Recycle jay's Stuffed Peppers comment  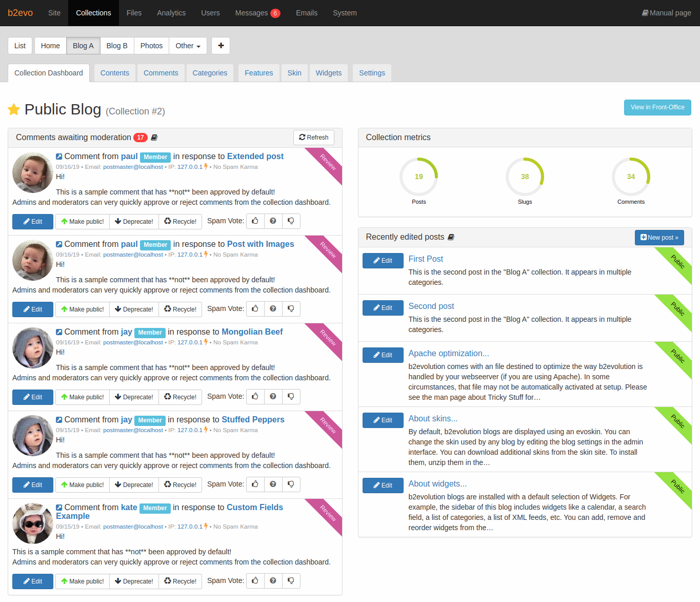tap(181, 484)
